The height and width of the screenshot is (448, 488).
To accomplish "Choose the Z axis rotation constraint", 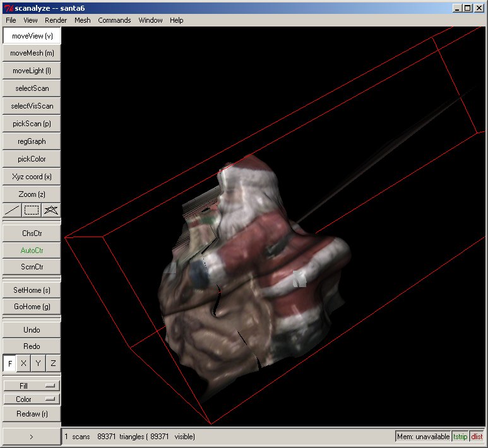I will tap(53, 363).
